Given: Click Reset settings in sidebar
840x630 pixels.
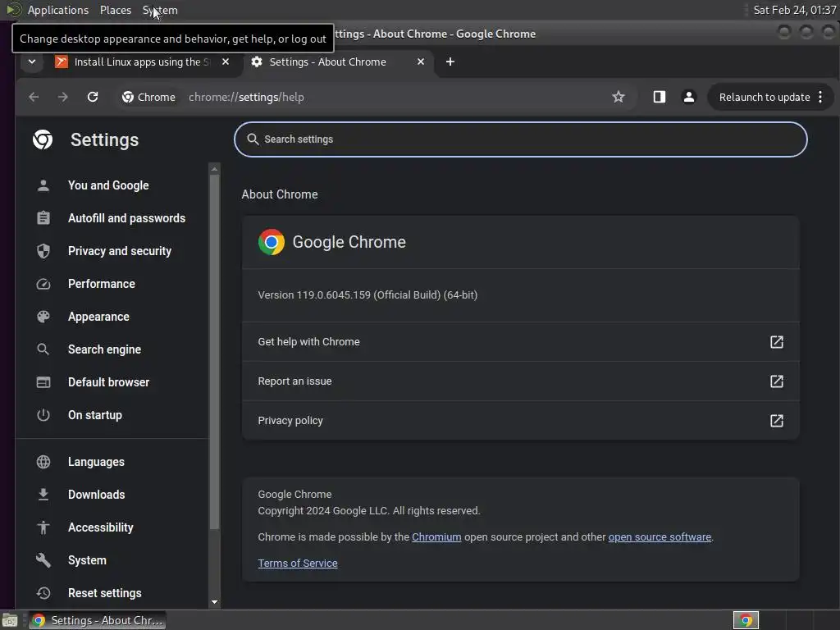Looking at the screenshot, I should coord(104,593).
